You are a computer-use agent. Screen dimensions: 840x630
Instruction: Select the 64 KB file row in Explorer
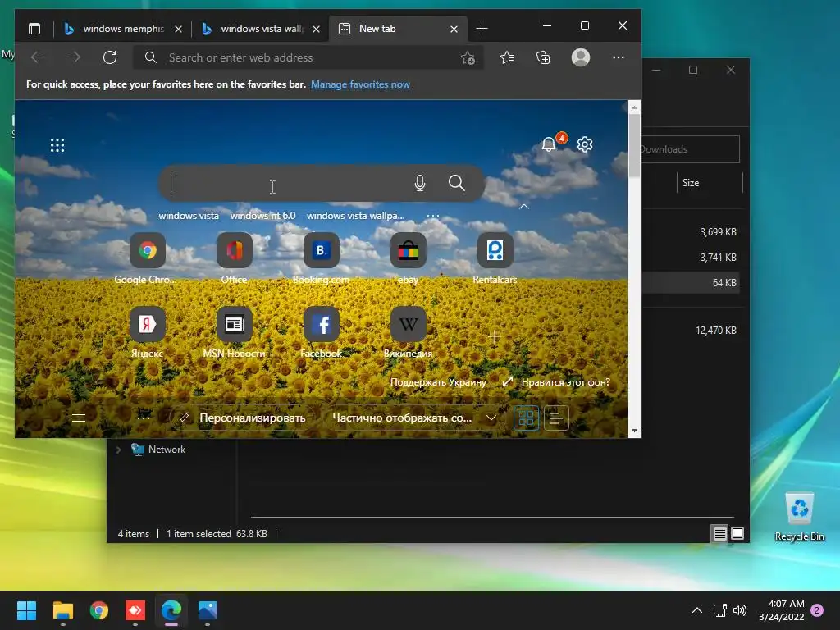click(691, 283)
